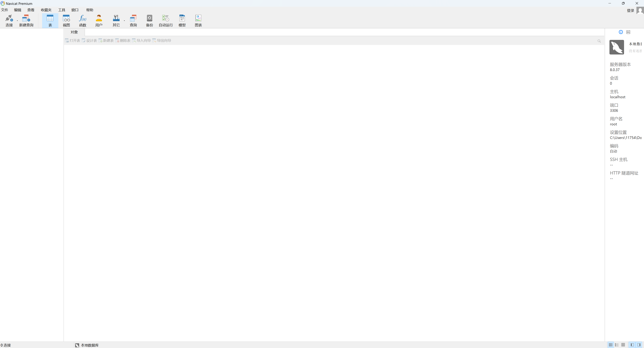
Task: Toggle the left navigation pane visibility
Action: point(632,345)
